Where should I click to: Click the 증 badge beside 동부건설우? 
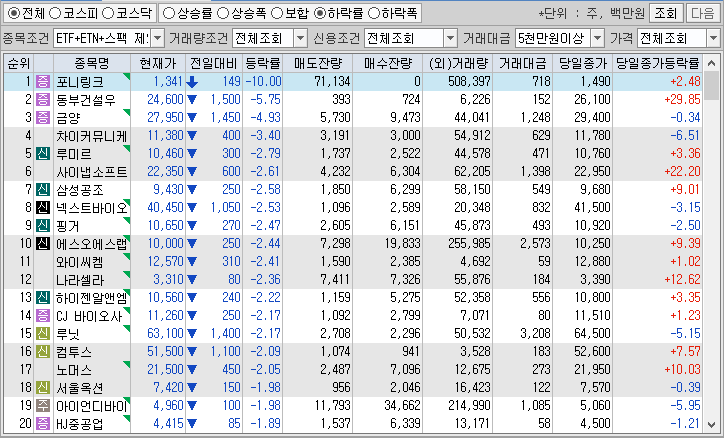click(43, 100)
